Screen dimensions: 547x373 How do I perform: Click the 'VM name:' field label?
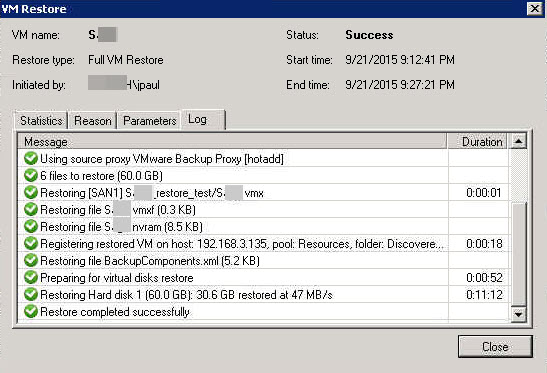[36, 35]
